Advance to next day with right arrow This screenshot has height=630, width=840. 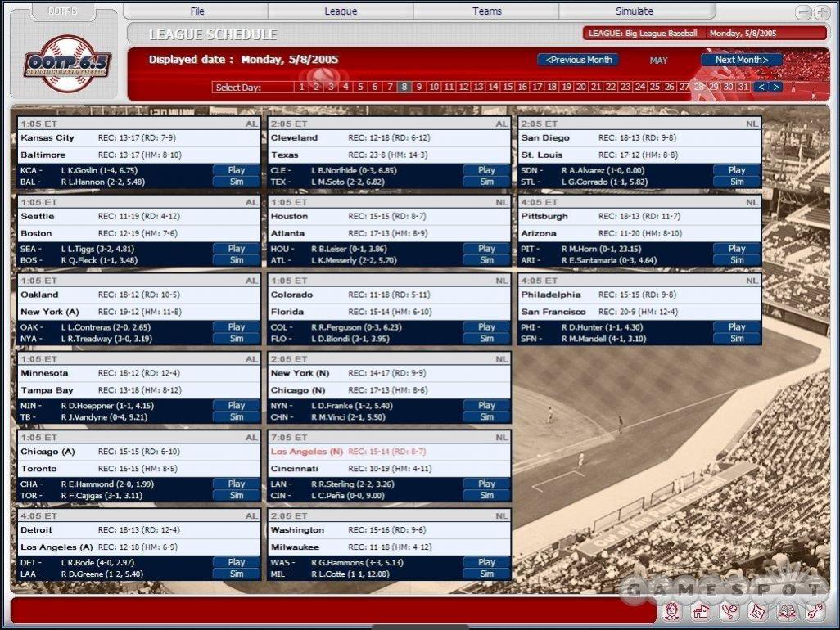[775, 87]
